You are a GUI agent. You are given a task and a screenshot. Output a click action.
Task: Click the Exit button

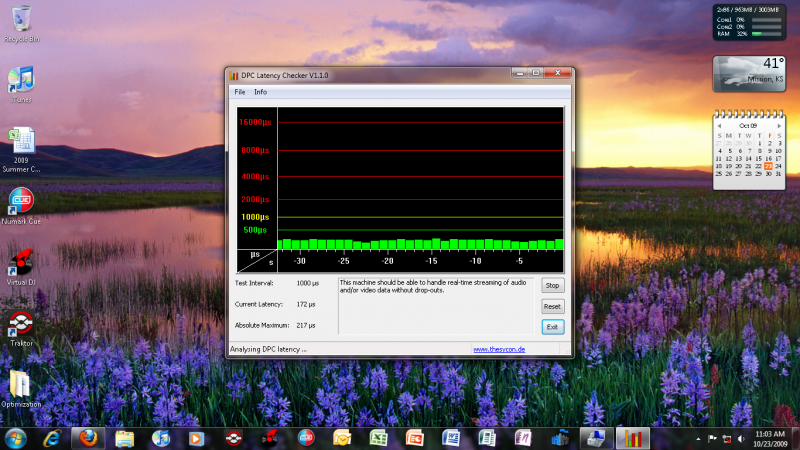click(552, 327)
